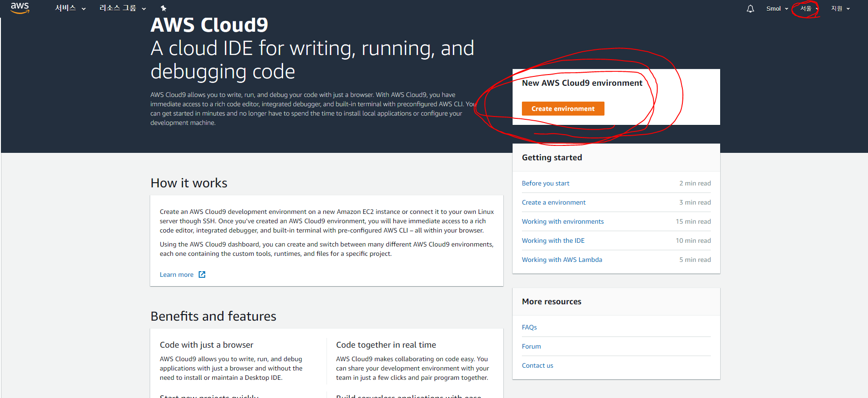This screenshot has height=398, width=868.
Task: Open the Create a environment guide
Action: (x=554, y=202)
